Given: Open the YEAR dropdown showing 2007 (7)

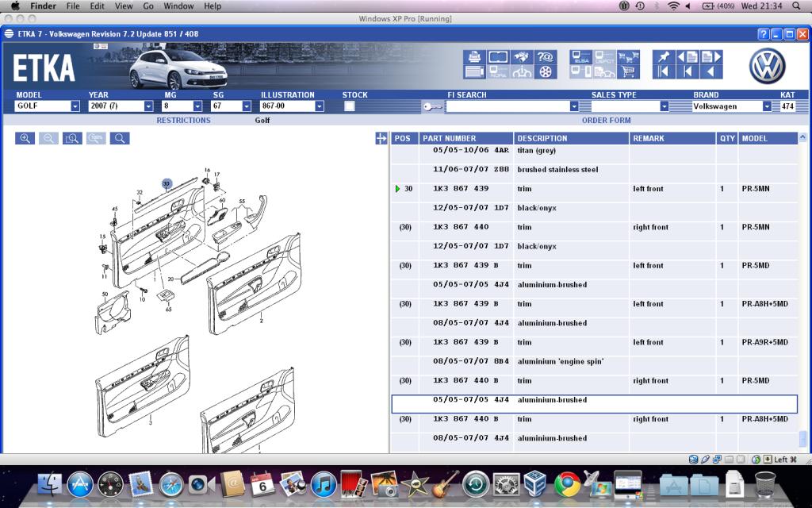Looking at the screenshot, I should [x=121, y=106].
